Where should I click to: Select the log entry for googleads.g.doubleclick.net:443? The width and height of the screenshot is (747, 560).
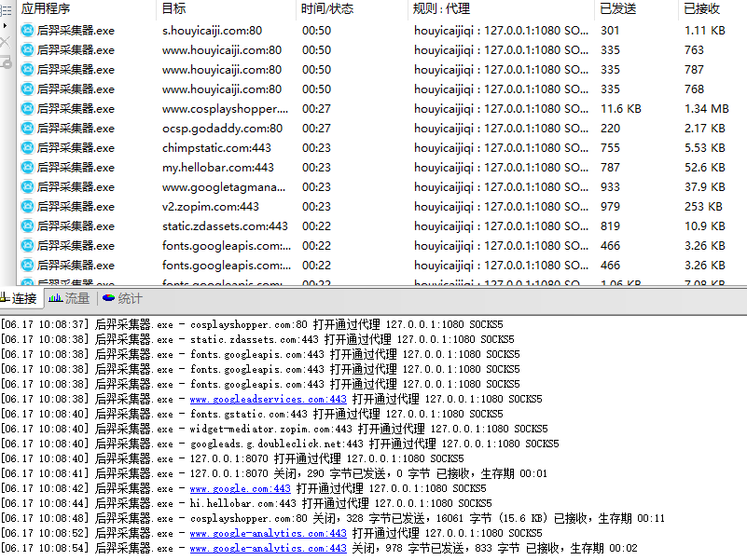tap(280, 444)
